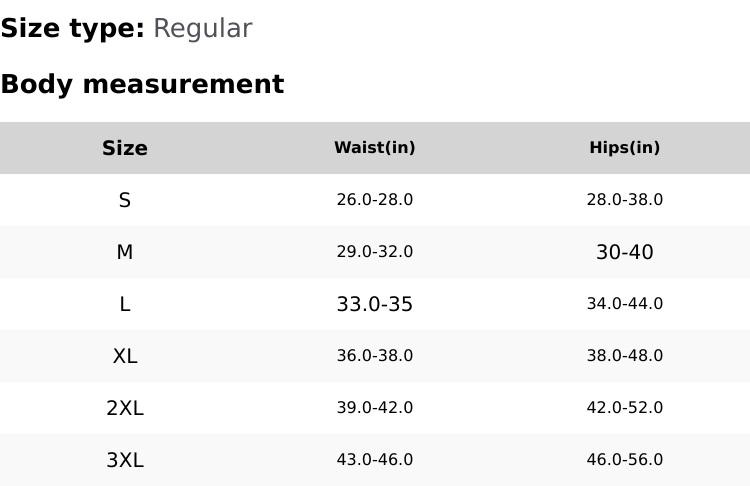
Task: Click the M size row label
Action: tap(125, 252)
